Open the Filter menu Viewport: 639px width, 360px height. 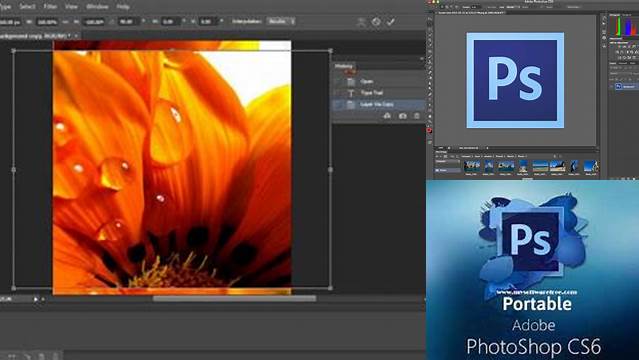(50, 7)
